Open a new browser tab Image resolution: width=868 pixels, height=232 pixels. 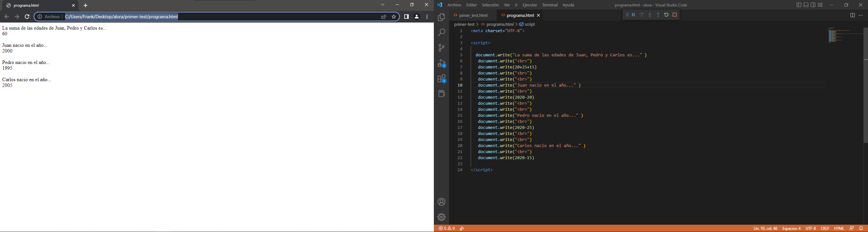pyautogui.click(x=85, y=5)
